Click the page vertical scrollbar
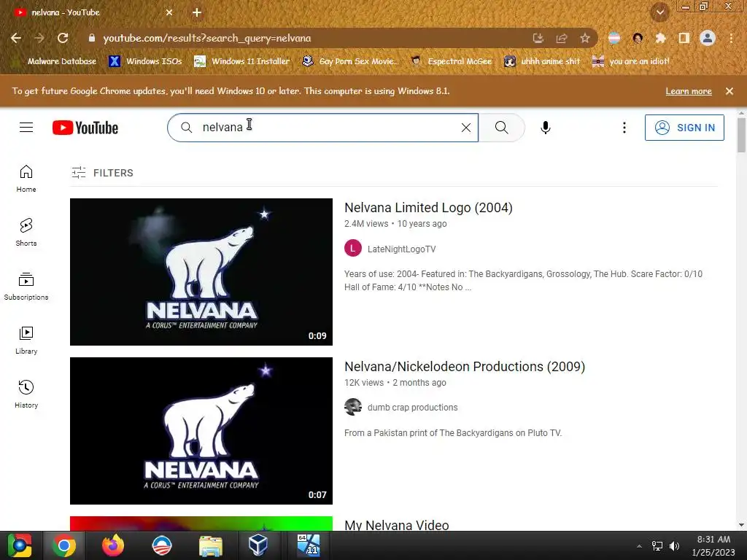The image size is (747, 560). tap(741, 136)
